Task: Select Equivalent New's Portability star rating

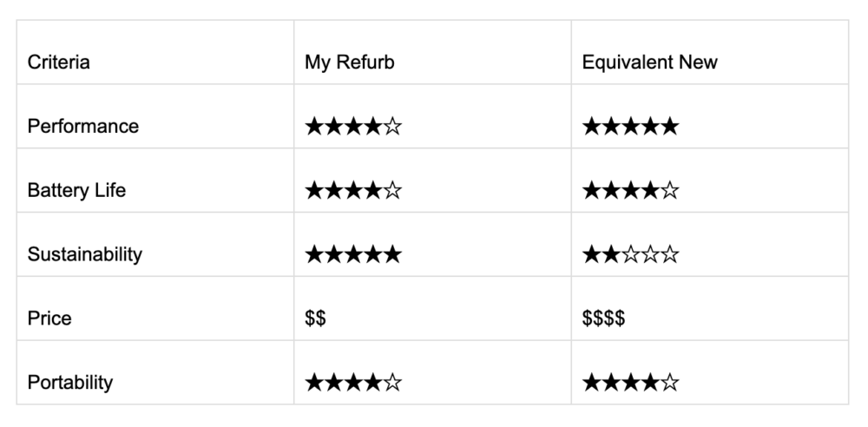Action: [x=630, y=383]
